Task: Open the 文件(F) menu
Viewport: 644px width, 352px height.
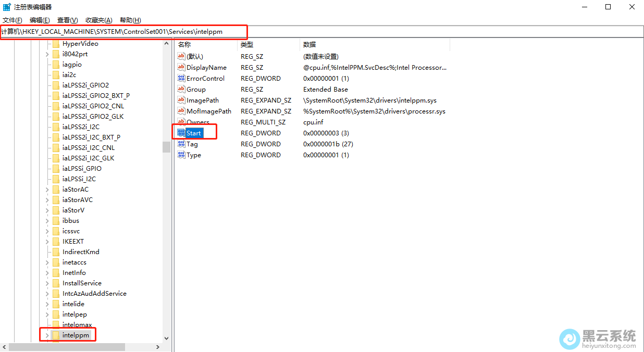Action: pos(13,20)
